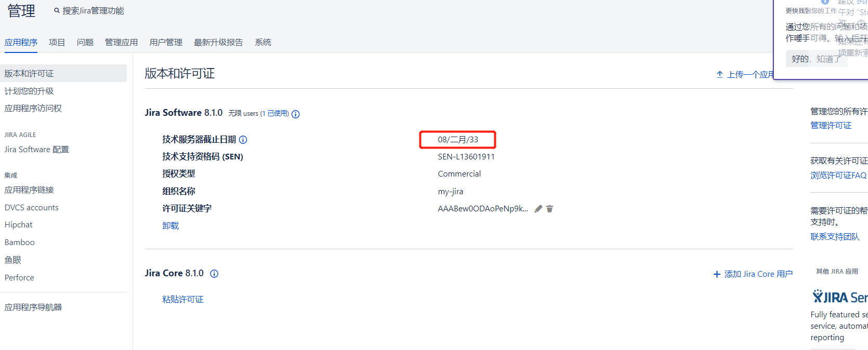
Task: Open the 联系支持团队 link
Action: [835, 237]
